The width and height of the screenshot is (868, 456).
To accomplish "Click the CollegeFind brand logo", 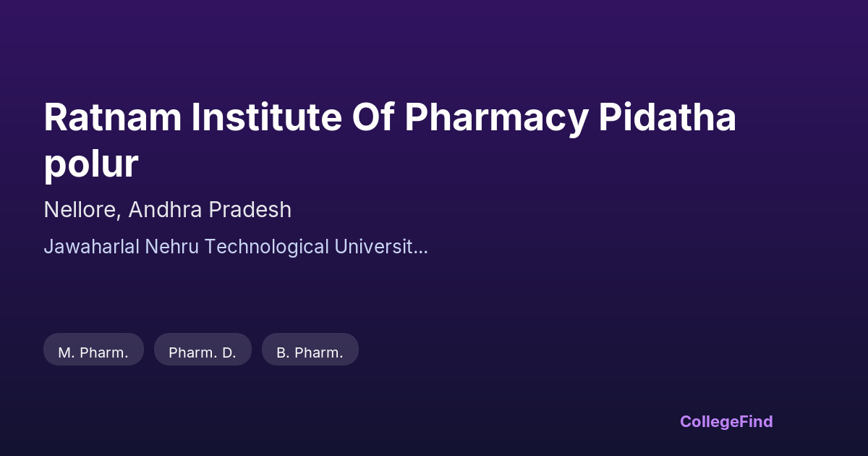I will coord(726,421).
